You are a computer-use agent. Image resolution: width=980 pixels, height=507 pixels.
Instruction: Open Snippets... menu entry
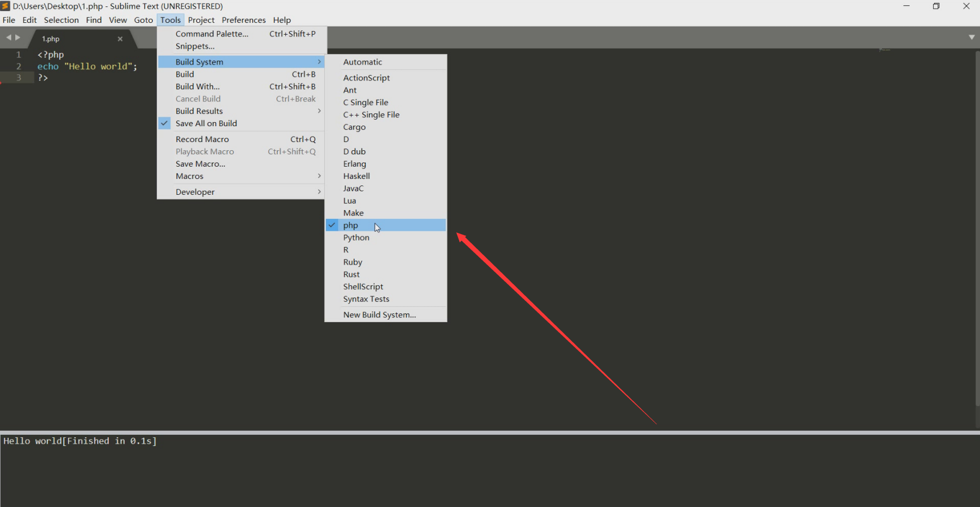tap(241, 46)
